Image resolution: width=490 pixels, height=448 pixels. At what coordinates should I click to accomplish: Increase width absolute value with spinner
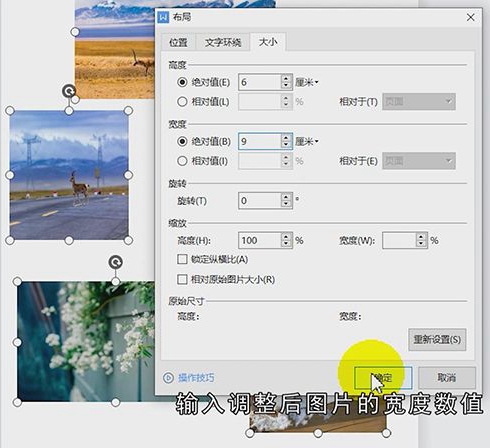click(286, 138)
